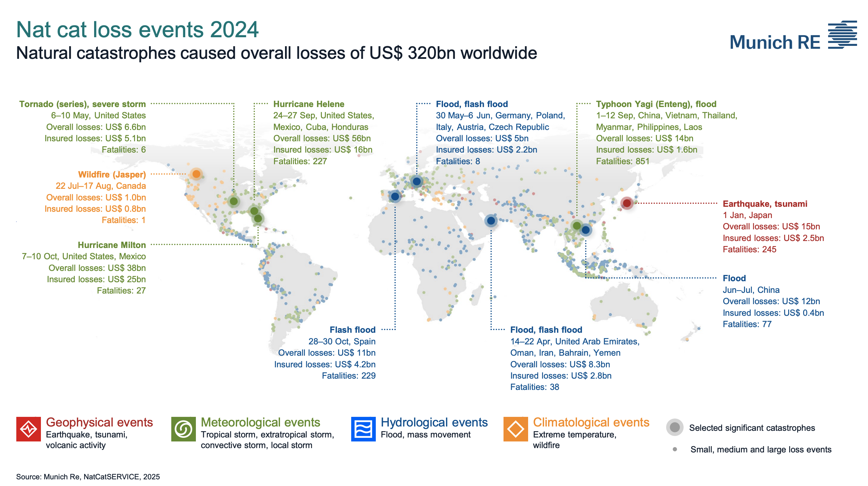868x486 pixels.
Task: Click the red Japan earthquake map marker
Action: click(627, 203)
